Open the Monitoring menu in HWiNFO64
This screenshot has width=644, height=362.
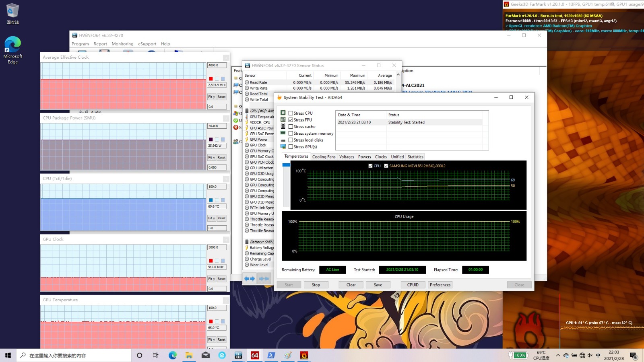122,44
